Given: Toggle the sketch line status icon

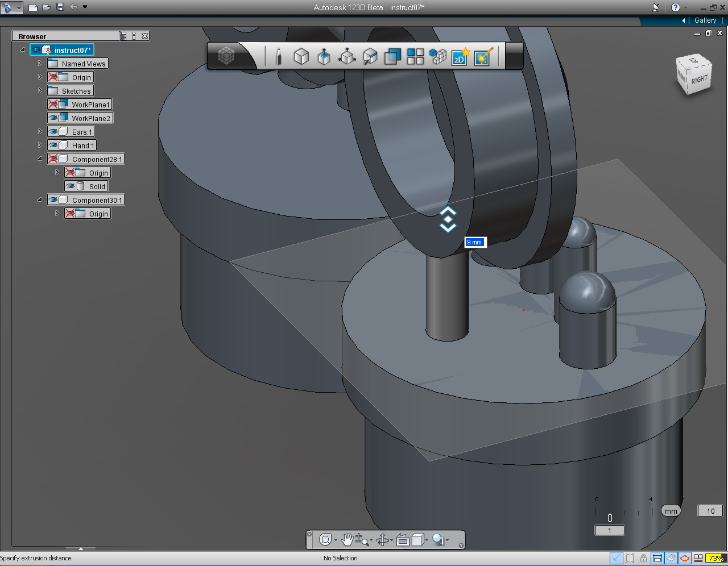Looking at the screenshot, I should point(616,558).
